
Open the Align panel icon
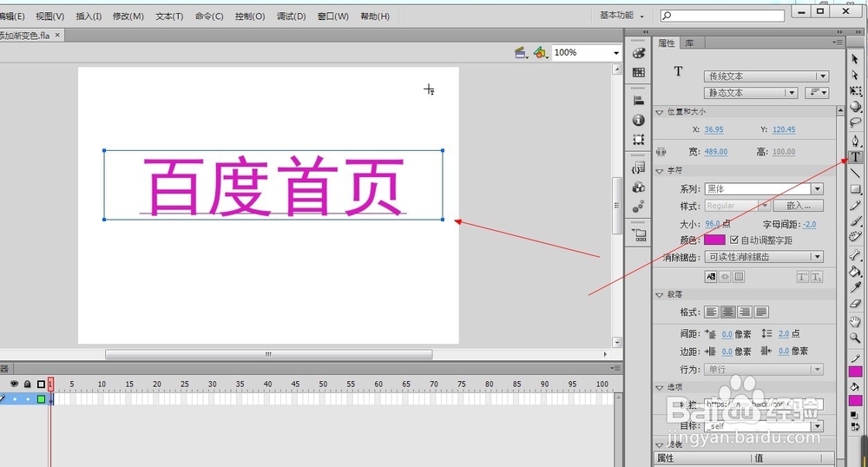[x=639, y=101]
